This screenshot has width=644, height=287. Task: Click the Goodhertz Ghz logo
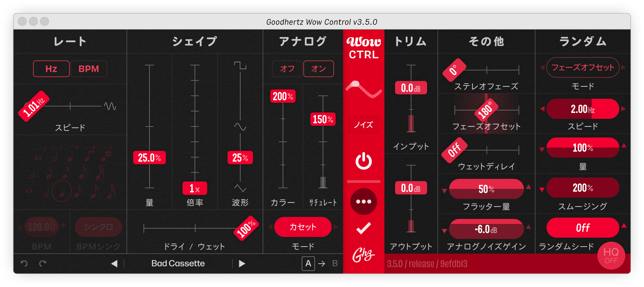pos(363,255)
